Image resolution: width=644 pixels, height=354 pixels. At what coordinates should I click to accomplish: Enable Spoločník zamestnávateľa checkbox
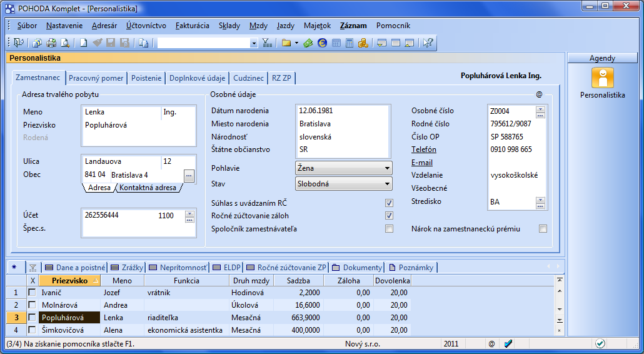[x=389, y=229]
